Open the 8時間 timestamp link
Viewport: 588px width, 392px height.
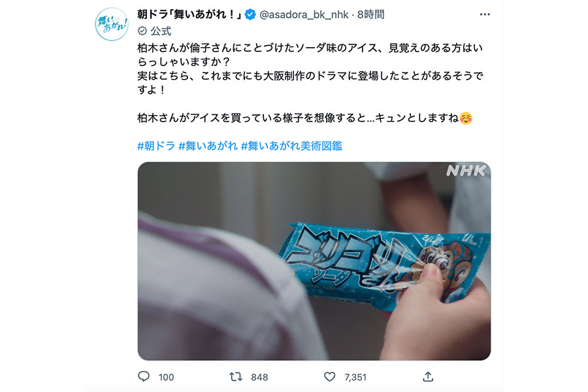(371, 14)
